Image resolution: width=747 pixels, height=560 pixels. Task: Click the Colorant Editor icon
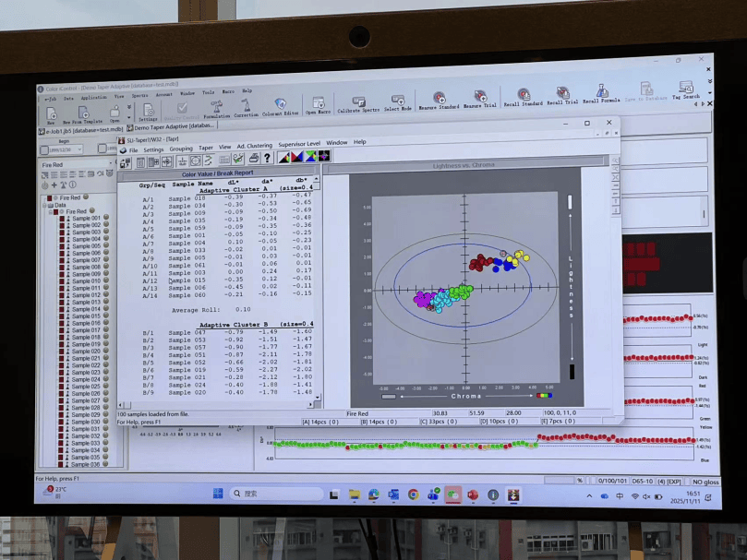click(x=280, y=104)
